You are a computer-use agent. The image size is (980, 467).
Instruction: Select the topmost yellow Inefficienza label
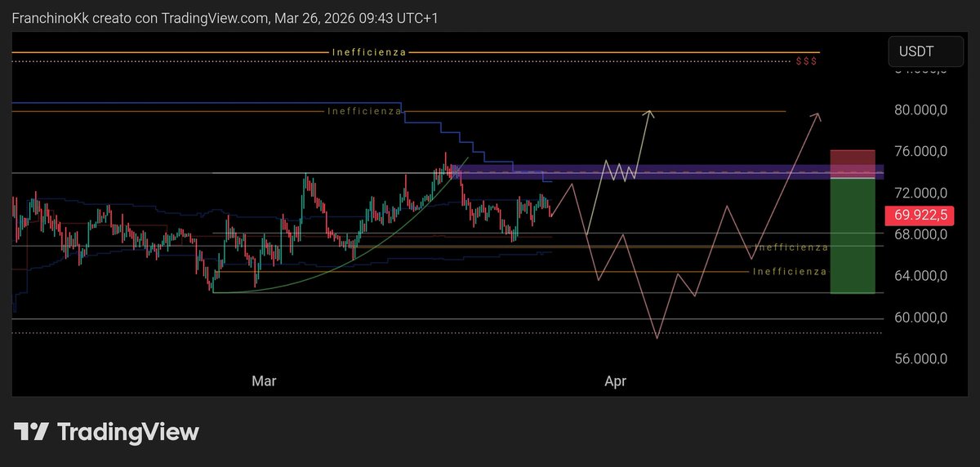pyautogui.click(x=369, y=52)
